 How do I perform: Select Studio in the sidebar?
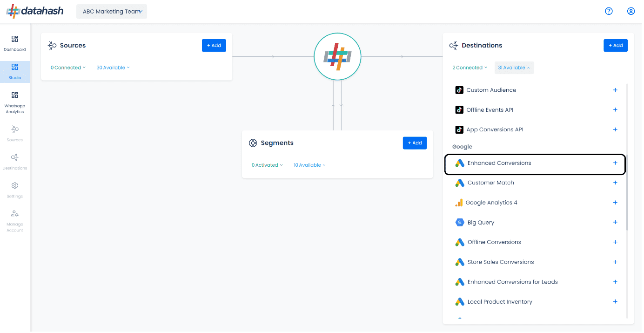tap(15, 72)
